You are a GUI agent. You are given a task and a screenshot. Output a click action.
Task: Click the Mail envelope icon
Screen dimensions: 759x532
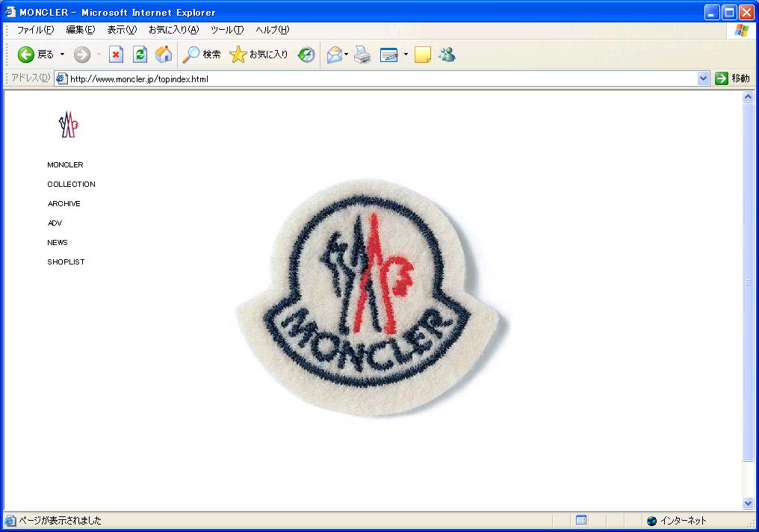tap(335, 55)
